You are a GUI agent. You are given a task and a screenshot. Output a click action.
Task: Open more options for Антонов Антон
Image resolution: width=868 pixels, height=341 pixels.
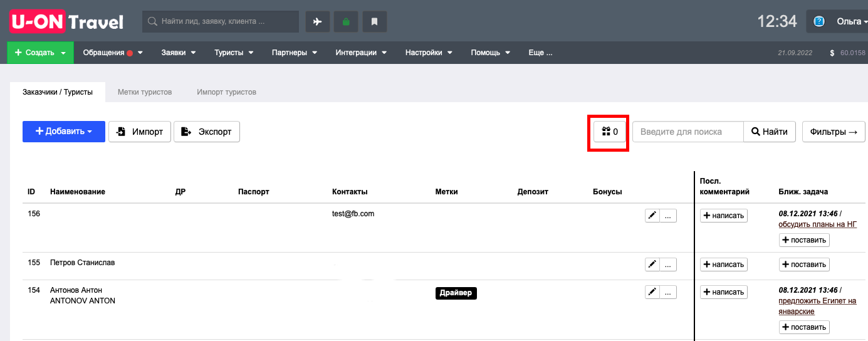[x=668, y=291]
